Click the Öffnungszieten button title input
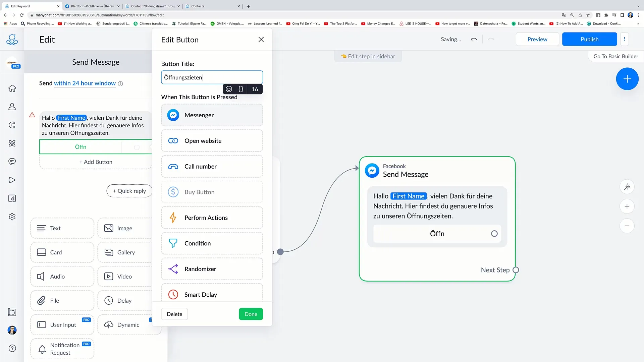This screenshot has height=362, width=644. click(x=212, y=77)
